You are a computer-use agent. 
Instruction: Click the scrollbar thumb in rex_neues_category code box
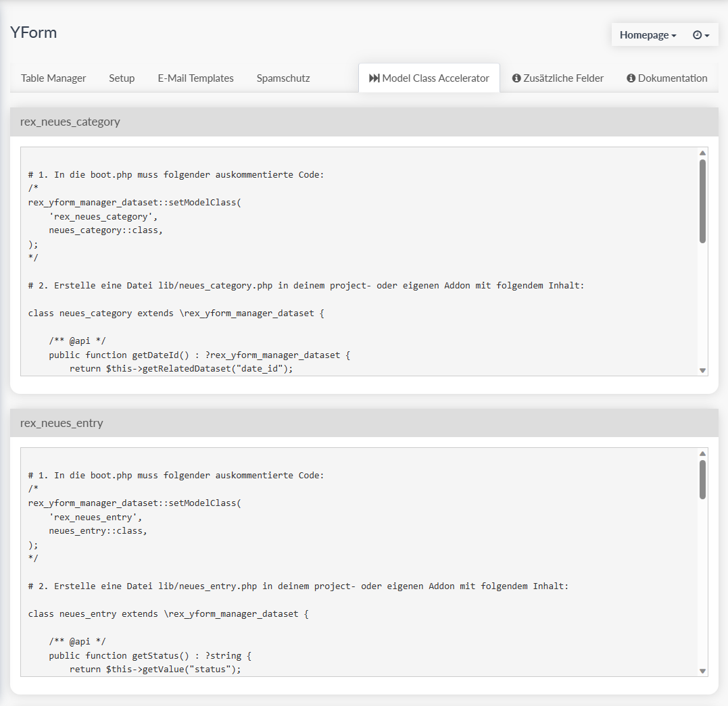coord(702,201)
